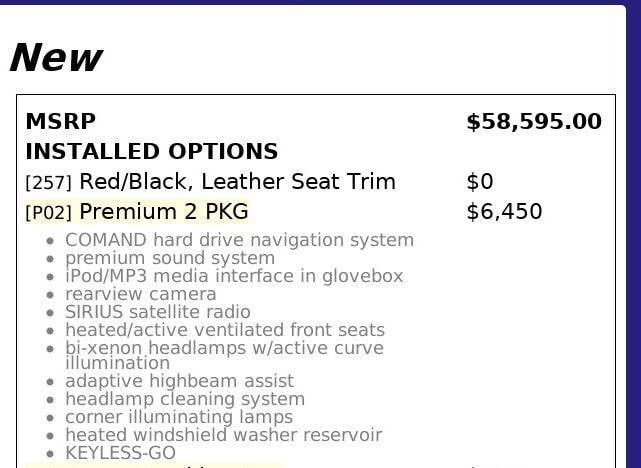Click the premium sound system item
The width and height of the screenshot is (641, 468).
coord(170,258)
